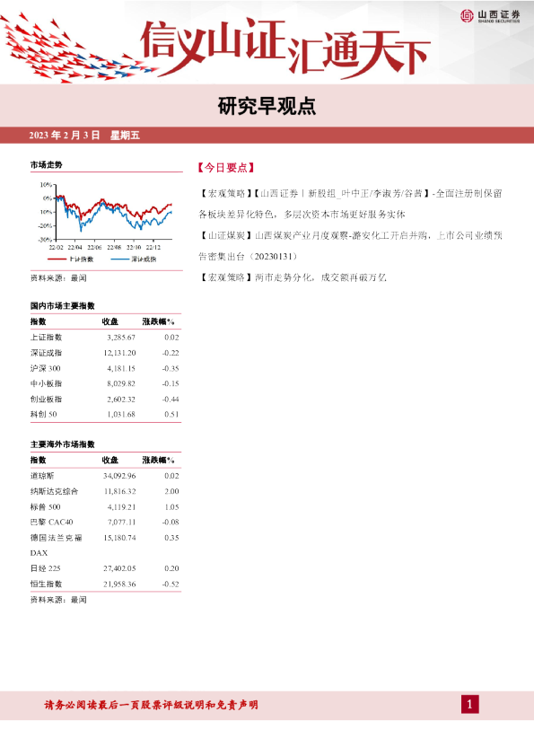
Task: Click the 国内市场主要指数 section title
Action: 63,305
